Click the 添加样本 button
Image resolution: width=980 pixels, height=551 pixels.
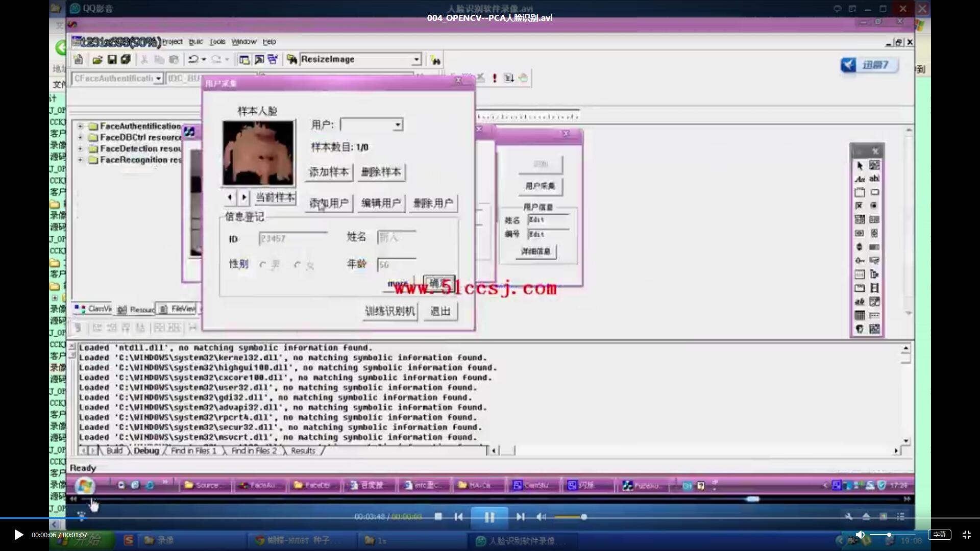328,172
